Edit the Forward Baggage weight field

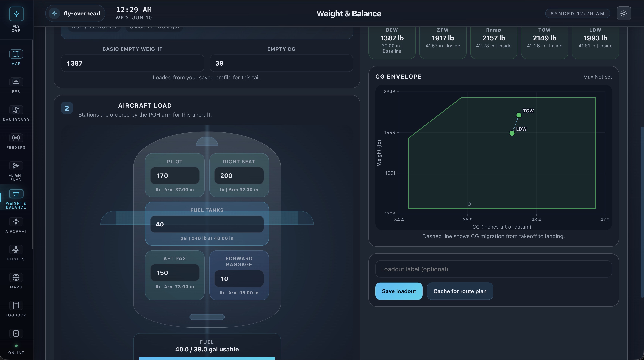(239, 279)
